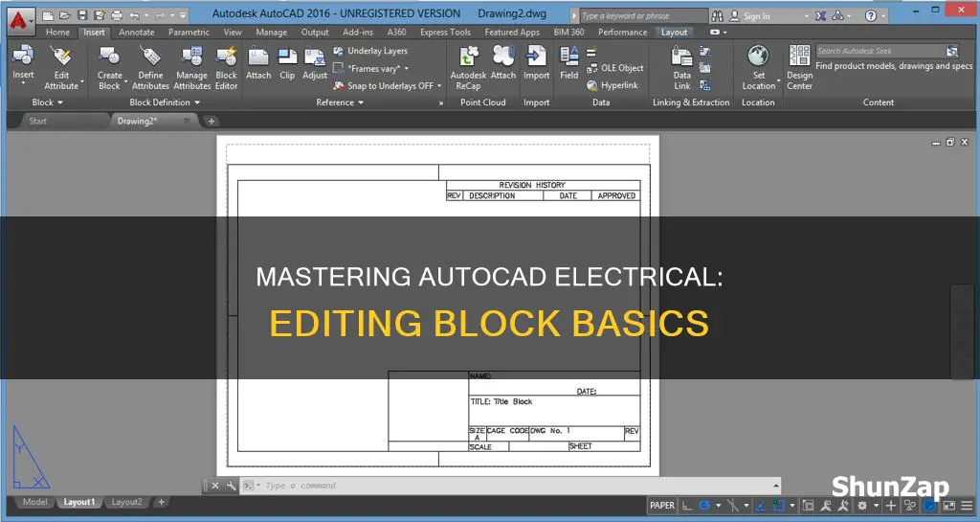Expand the Block panel dropdown

pyautogui.click(x=48, y=102)
